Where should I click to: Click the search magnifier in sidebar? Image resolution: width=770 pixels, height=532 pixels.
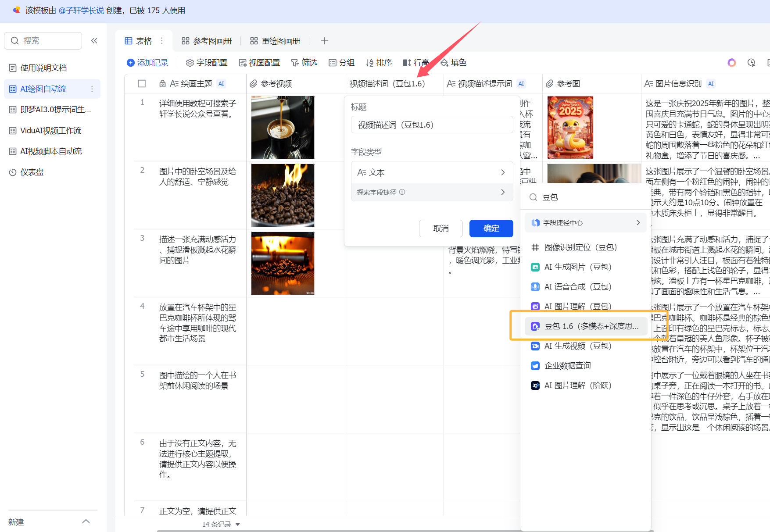[15, 41]
